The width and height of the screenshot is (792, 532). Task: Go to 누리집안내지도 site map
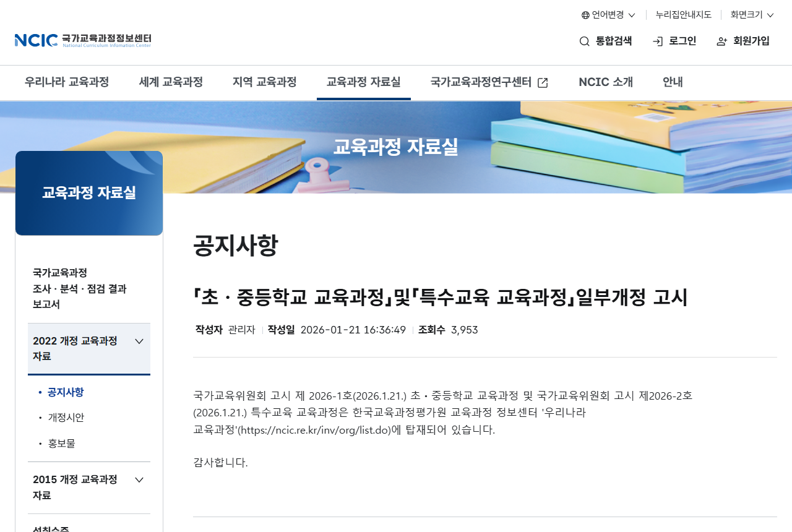[x=683, y=15]
